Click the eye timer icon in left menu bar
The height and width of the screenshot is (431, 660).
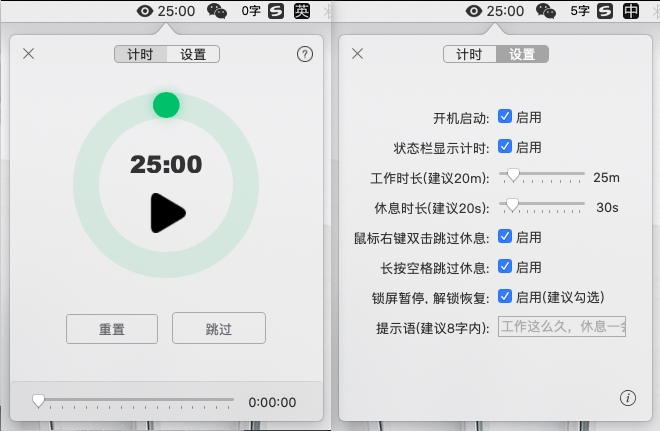click(145, 11)
